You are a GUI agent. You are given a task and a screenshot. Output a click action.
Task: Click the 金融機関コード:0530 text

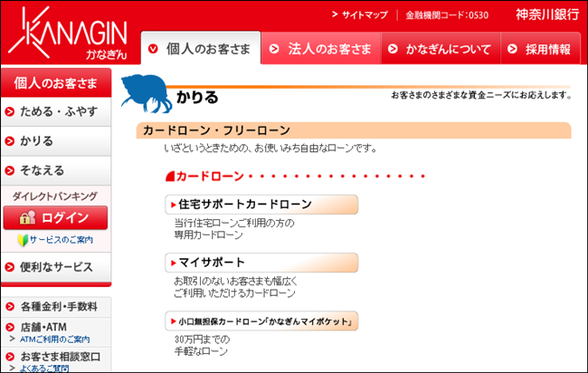447,15
